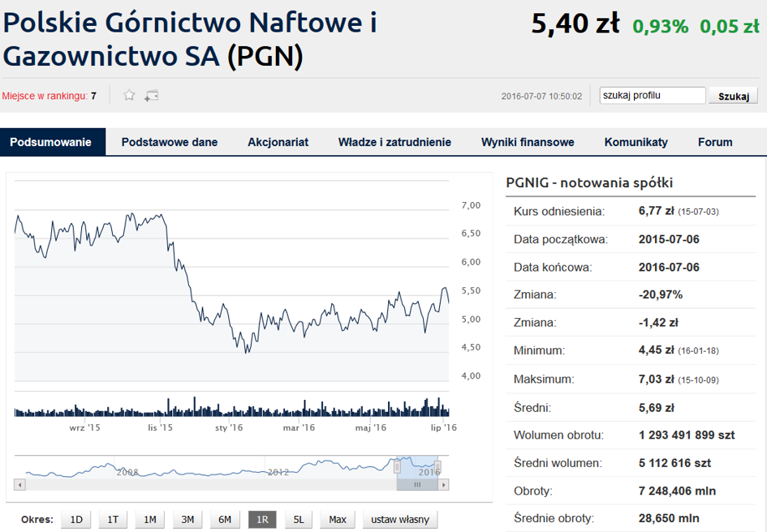The height and width of the screenshot is (532, 767).
Task: Go to Władze i zatrudnienie tab
Action: pos(394,142)
